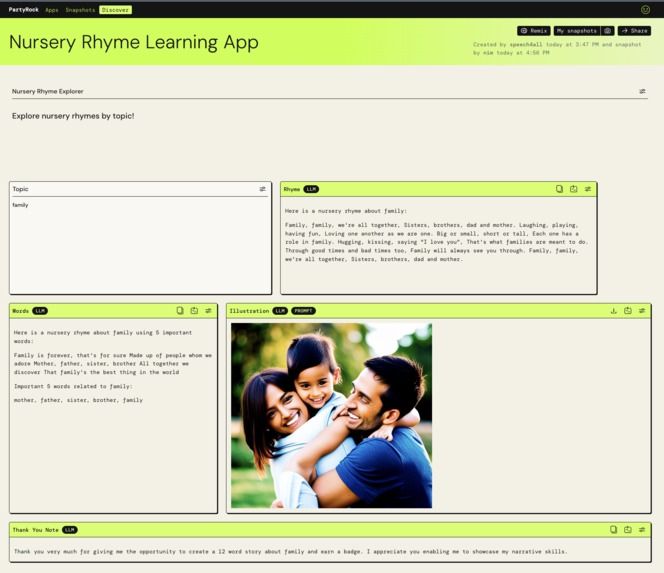Click the Thank You Note retry icon
Image resolution: width=664 pixels, height=573 pixels.
pos(628,529)
